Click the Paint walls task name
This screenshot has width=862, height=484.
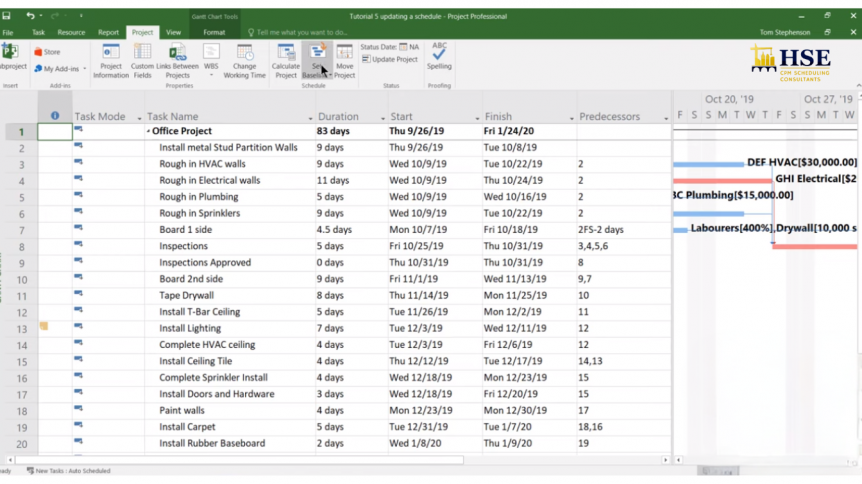tap(182, 410)
